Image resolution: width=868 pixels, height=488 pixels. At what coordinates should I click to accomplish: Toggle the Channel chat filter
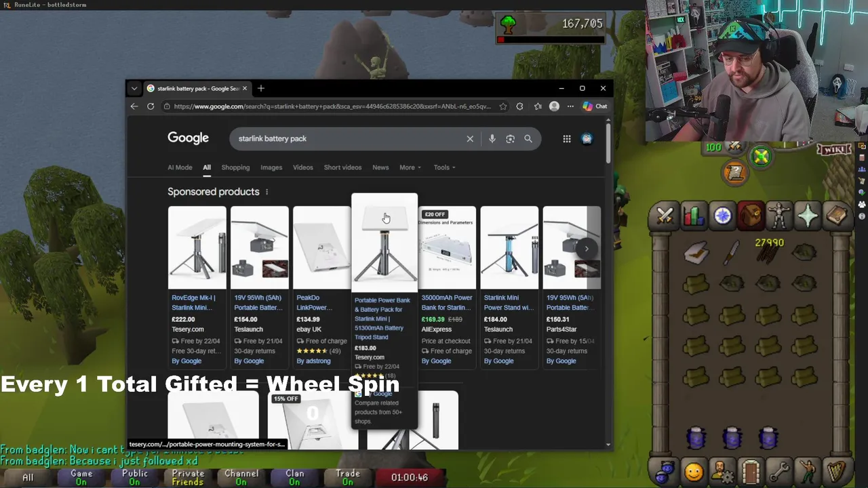pos(241,477)
